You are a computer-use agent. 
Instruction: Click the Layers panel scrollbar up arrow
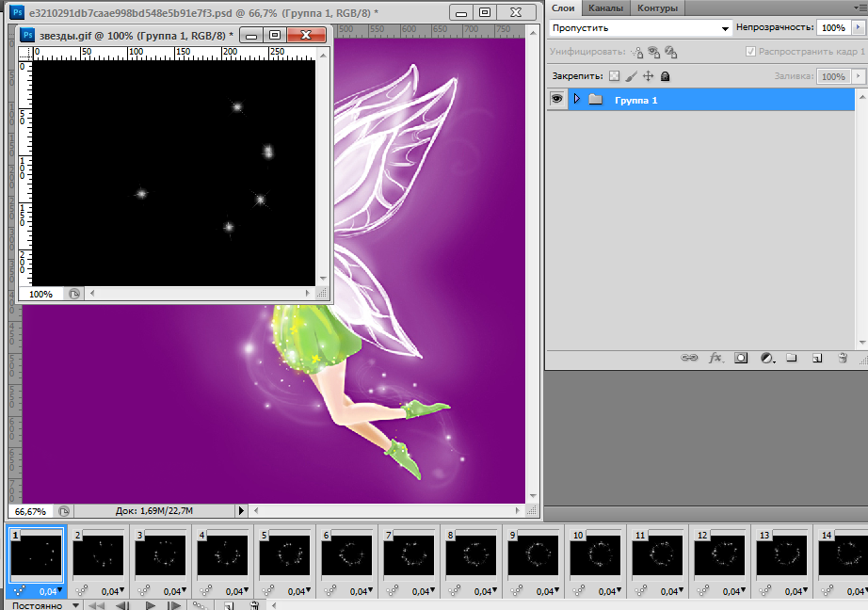tap(862, 97)
